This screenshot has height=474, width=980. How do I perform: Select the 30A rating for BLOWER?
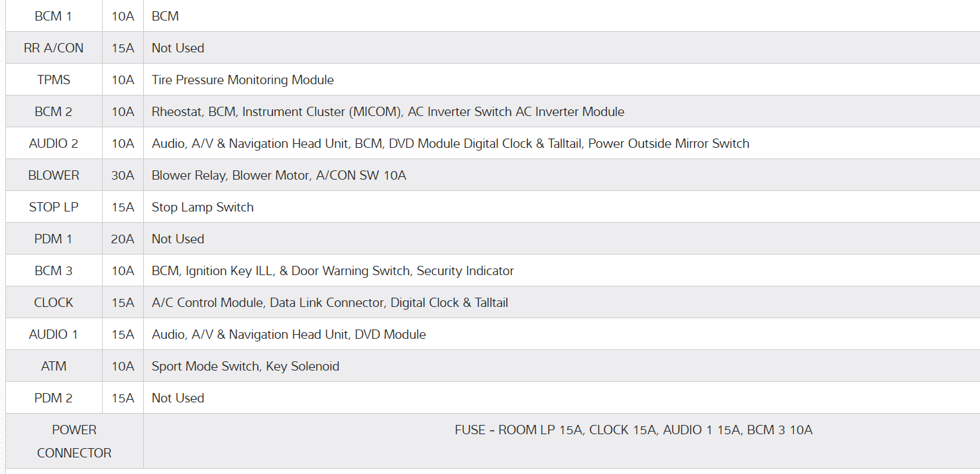(x=123, y=175)
